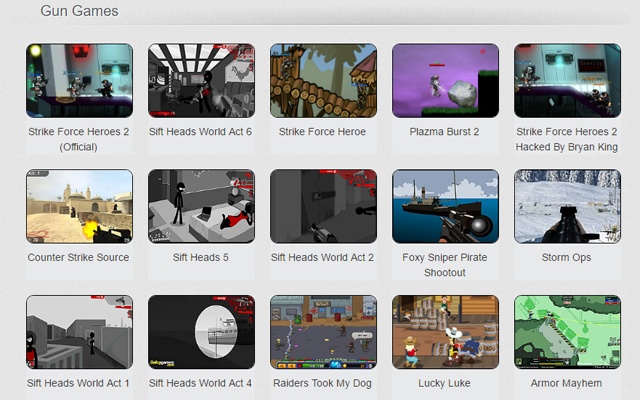Screen dimensions: 640x400
Task: Open the Lucky Luke thumbnail image
Action: coord(445,332)
